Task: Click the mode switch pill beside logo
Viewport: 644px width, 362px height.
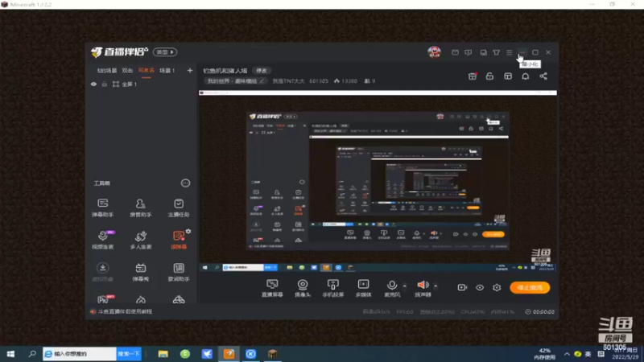Action: 165,52
